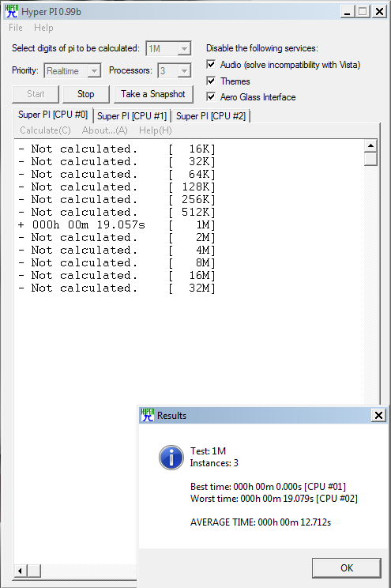The image size is (391, 588).
Task: Click the 4M Not calculated row
Action: [117, 250]
